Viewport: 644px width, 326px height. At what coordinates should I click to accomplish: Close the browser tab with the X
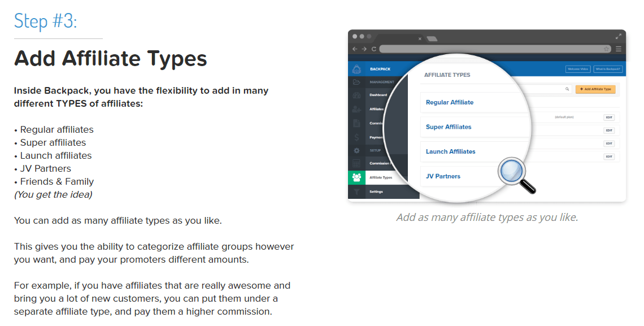click(420, 39)
